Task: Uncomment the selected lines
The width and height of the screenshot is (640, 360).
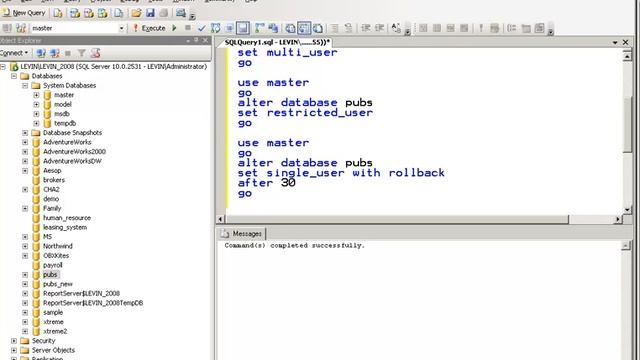Action: [x=349, y=28]
